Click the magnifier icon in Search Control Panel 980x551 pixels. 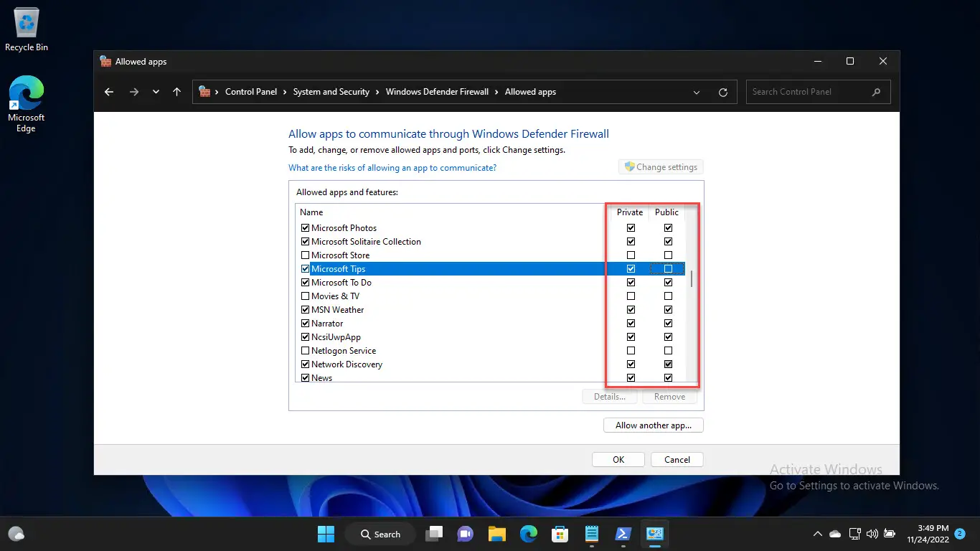tap(876, 92)
